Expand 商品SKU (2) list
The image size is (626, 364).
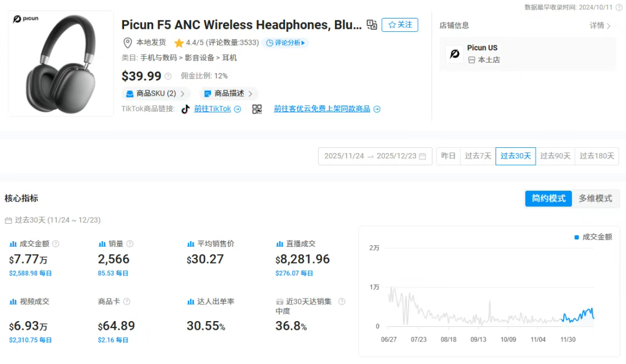(x=156, y=93)
